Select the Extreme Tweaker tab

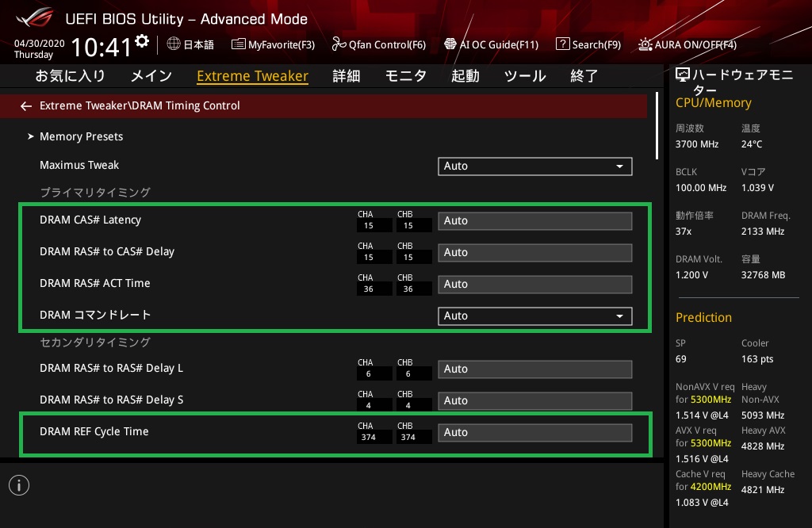pyautogui.click(x=253, y=76)
